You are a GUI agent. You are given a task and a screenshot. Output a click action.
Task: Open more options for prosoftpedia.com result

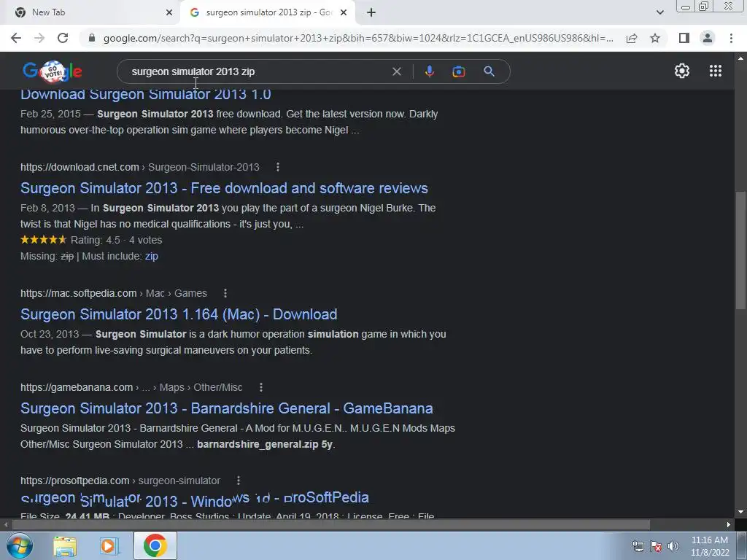(x=239, y=481)
